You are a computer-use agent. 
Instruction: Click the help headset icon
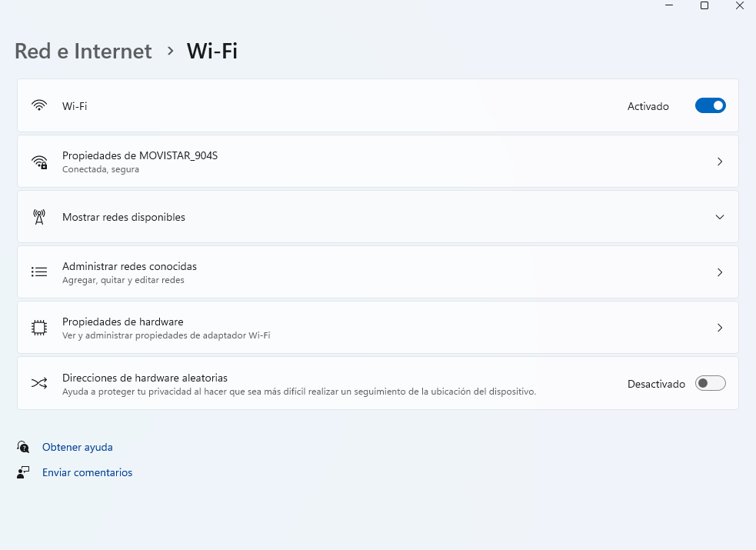coord(23,447)
